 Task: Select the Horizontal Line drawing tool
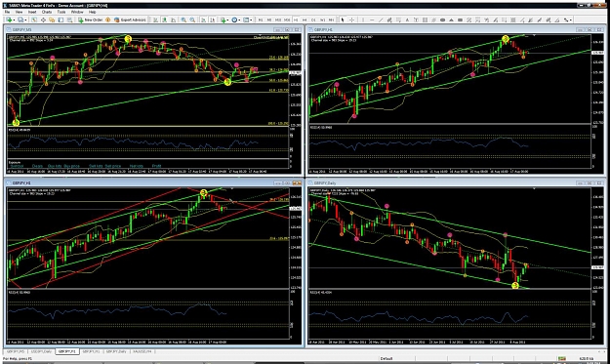[x=372, y=20]
